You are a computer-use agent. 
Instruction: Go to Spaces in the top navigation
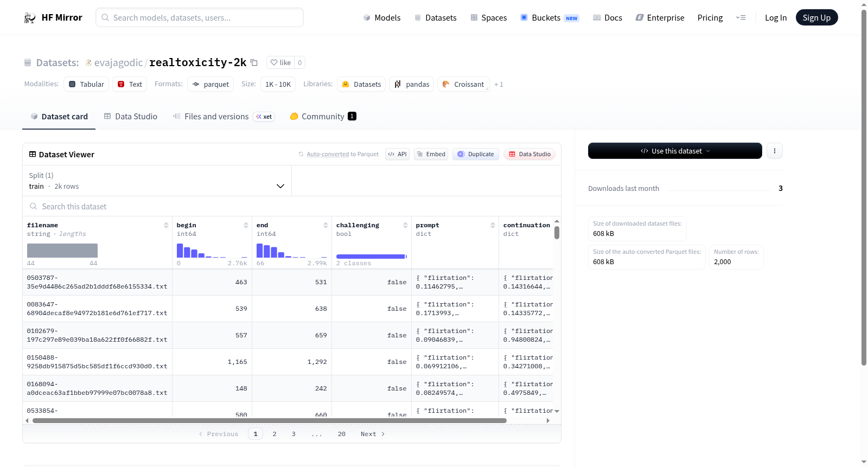point(489,18)
